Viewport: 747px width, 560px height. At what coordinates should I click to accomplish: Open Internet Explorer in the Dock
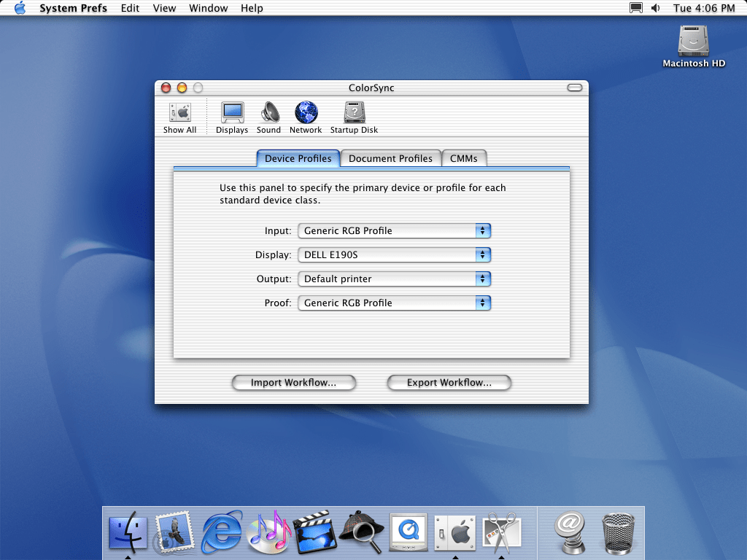click(x=222, y=531)
